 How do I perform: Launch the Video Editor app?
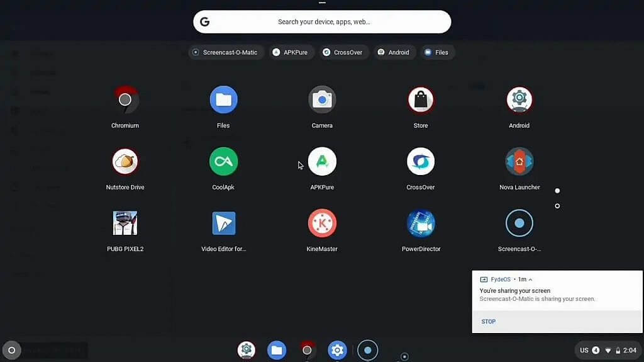[x=223, y=223]
